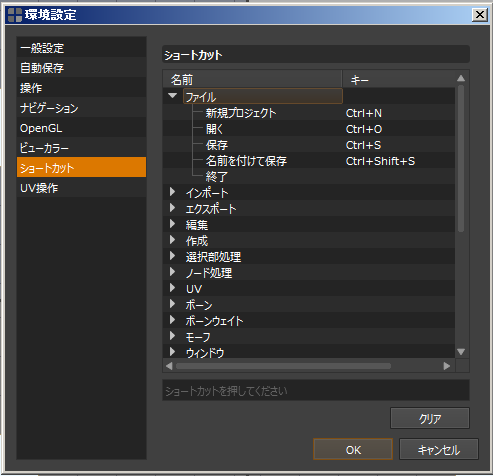The width and height of the screenshot is (493, 476).
Task: Click the クリア button
Action: point(430,418)
